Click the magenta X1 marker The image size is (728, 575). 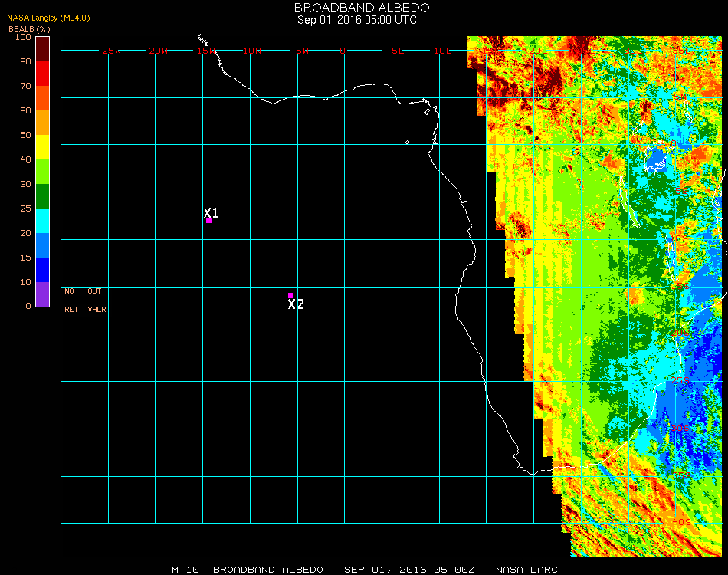(208, 220)
